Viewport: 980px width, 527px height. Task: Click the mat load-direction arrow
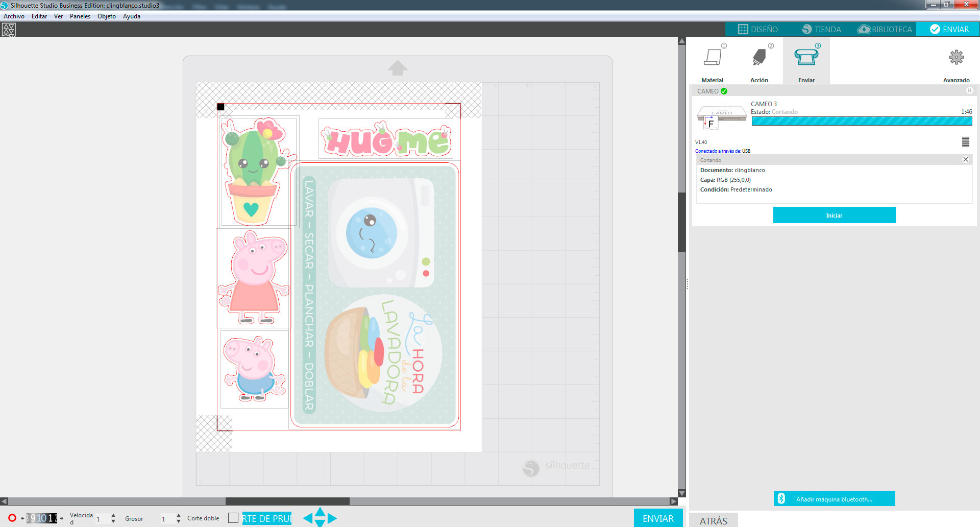click(397, 68)
